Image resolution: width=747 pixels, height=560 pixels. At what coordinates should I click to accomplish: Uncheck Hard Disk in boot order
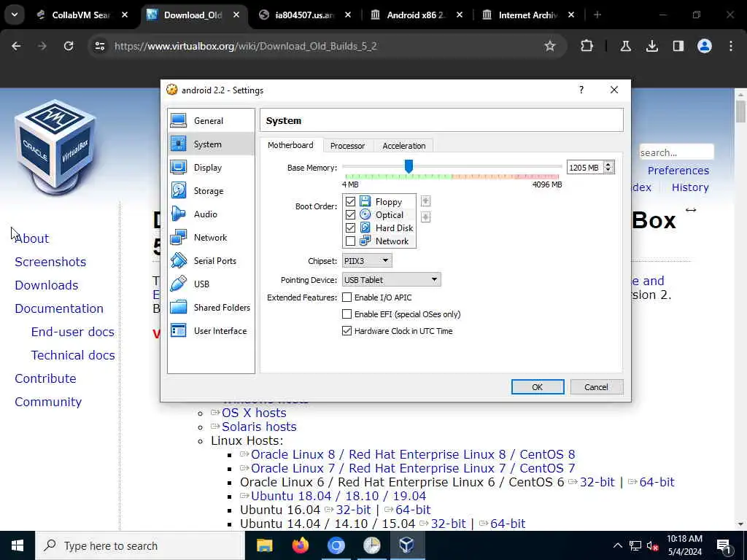pos(350,227)
